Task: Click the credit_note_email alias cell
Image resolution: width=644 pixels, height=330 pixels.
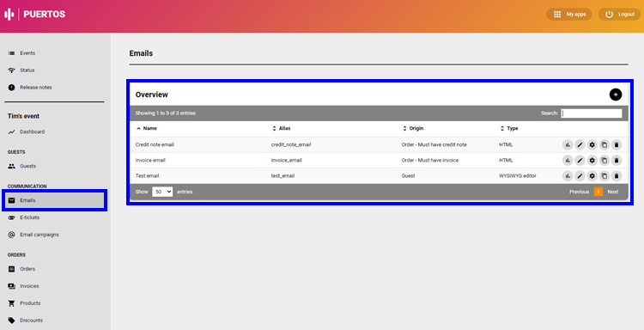Action: pos(291,144)
